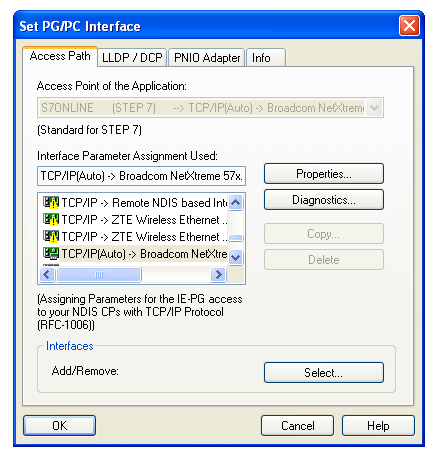
Task: Click Select... to add or remove interfaces
Action: click(324, 373)
